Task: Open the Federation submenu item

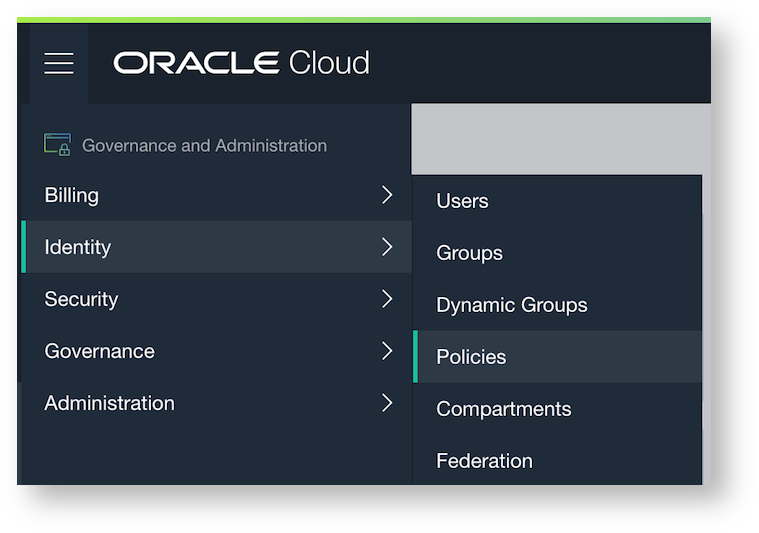Action: point(484,461)
